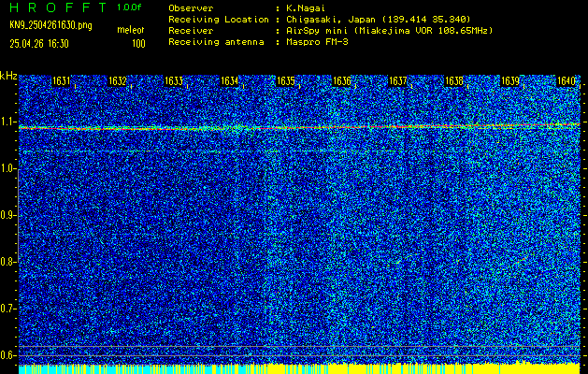The width and height of the screenshot is (588, 374).
Task: Click the 1639 time marker
Action: tap(510, 81)
